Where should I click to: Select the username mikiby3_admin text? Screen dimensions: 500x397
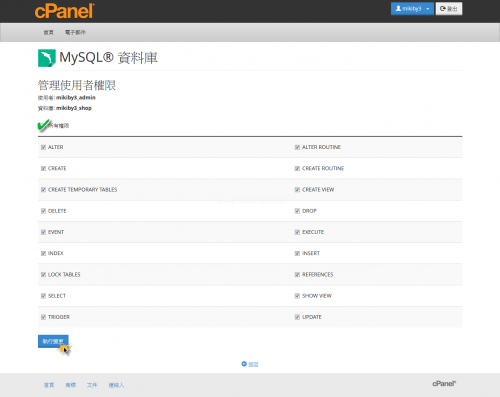[x=76, y=98]
